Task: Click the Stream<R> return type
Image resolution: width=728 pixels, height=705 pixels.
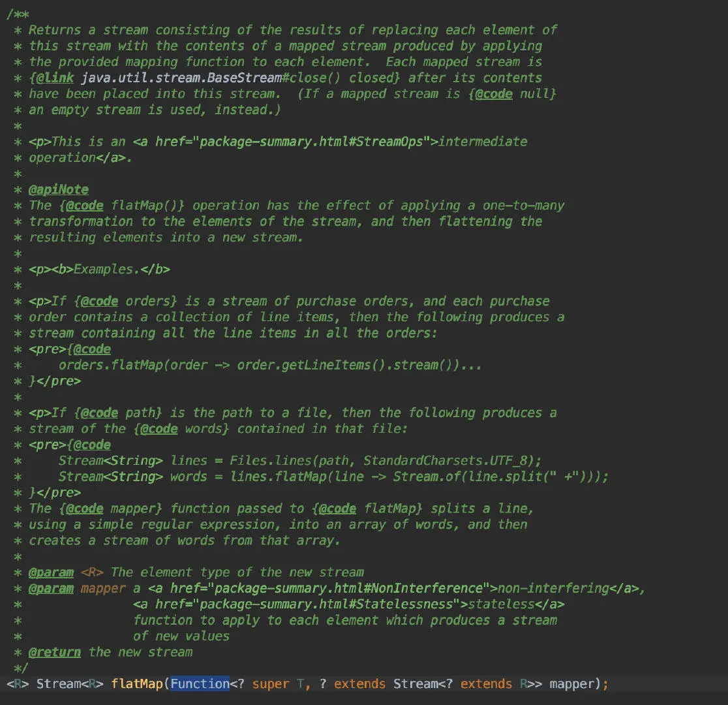Action: (70, 683)
